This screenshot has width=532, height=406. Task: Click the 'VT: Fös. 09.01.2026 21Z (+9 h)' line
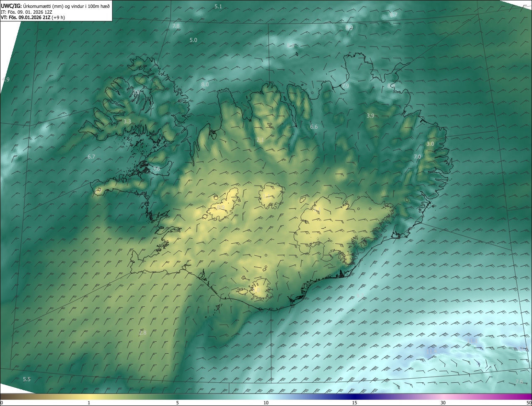[x=33, y=17]
